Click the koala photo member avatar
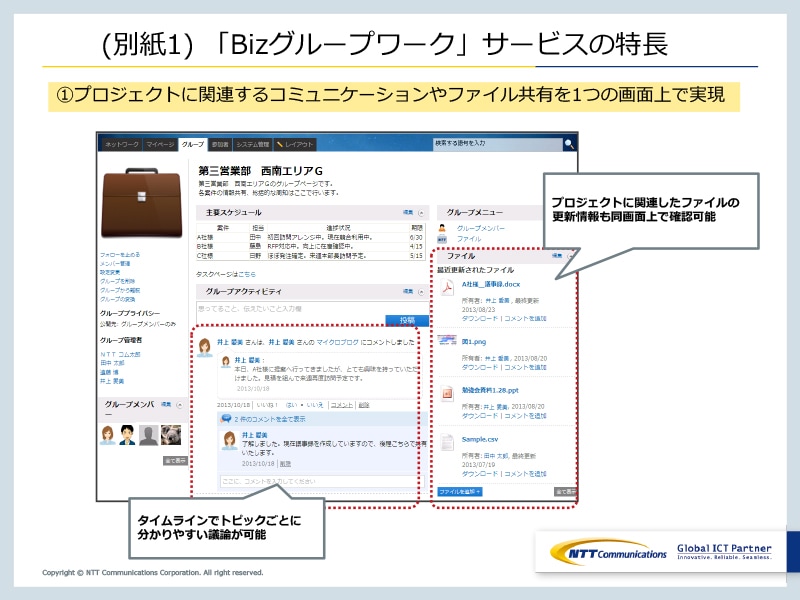The image size is (800, 600). coord(171,435)
